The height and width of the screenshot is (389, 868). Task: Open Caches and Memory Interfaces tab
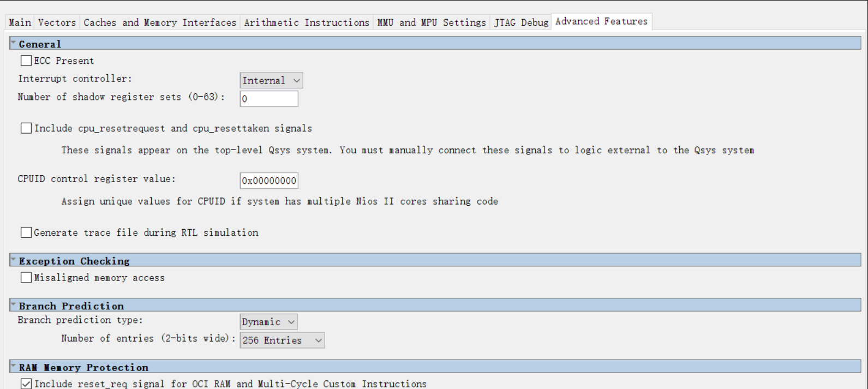160,22
